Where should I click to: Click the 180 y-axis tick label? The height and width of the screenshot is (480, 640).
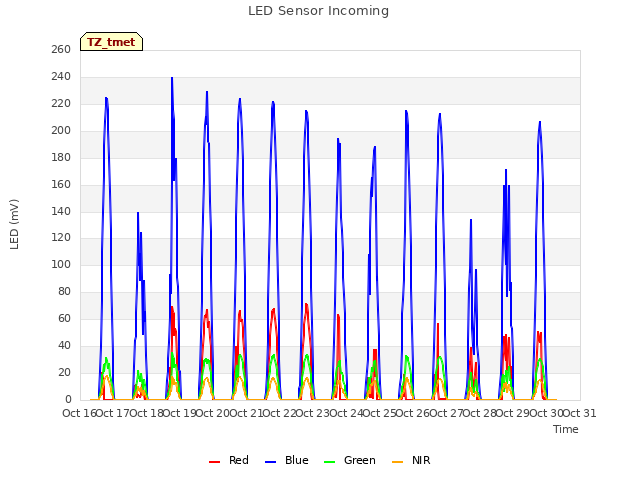(x=61, y=157)
